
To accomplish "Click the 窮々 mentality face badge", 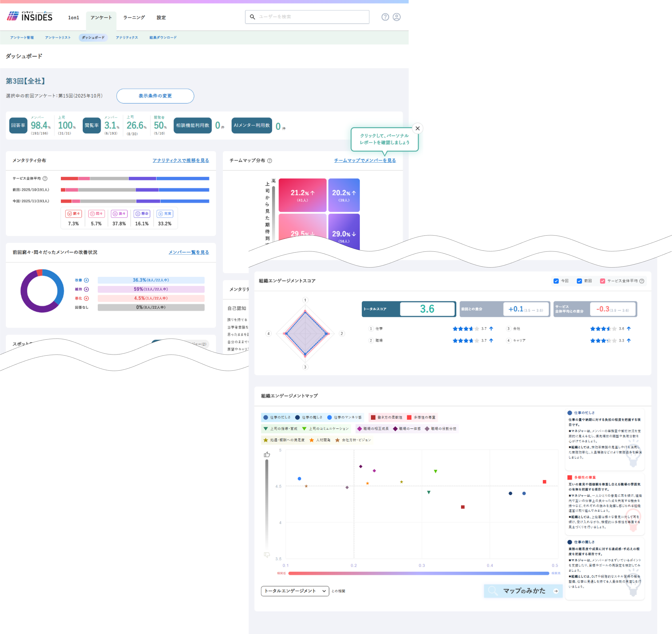I will click(73, 214).
